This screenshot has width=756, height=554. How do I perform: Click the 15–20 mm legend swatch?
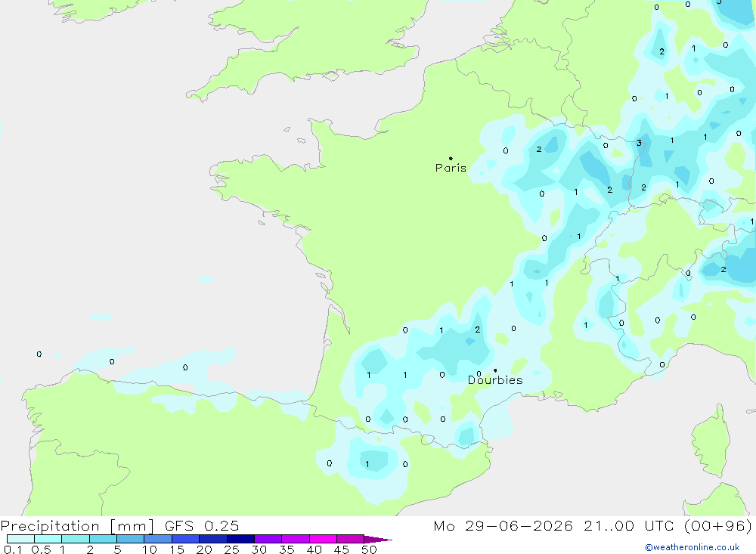point(185,539)
